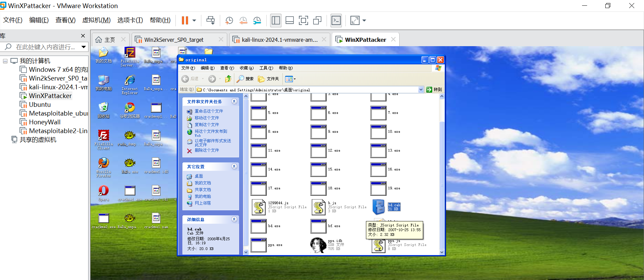Pause the virtual machine from VMware toolbar
Viewport: 644px width, 280px height.
point(185,21)
